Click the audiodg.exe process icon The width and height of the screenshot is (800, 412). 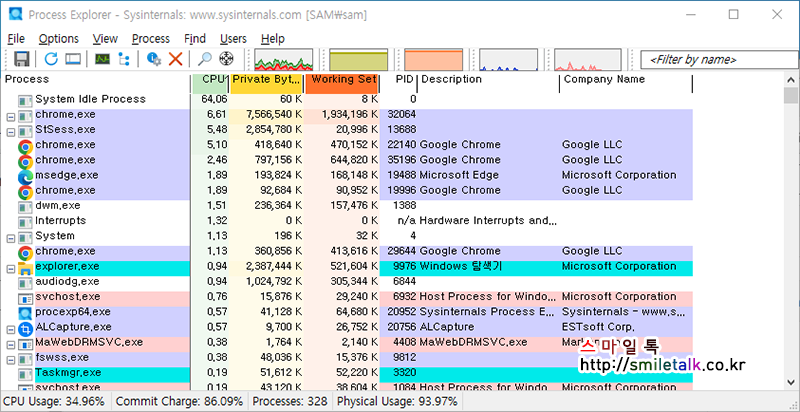[x=26, y=284]
